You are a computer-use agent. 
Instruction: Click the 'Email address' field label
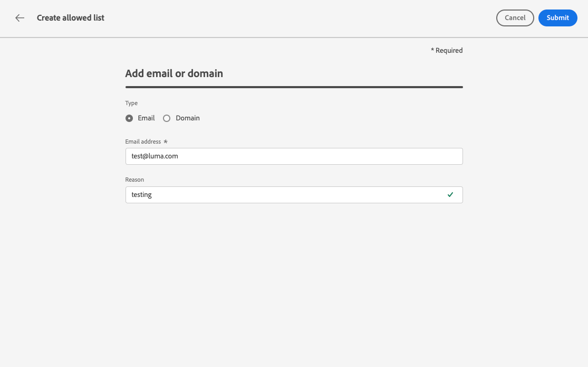143,142
